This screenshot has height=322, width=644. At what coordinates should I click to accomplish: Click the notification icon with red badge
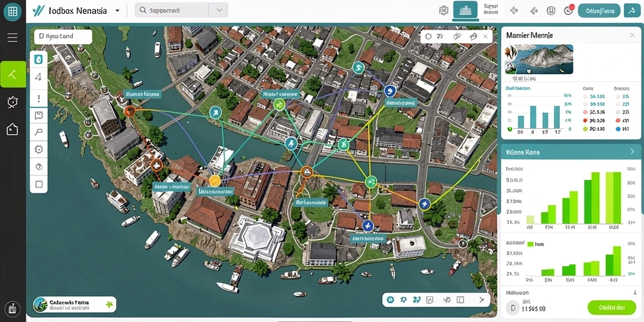pos(569,10)
